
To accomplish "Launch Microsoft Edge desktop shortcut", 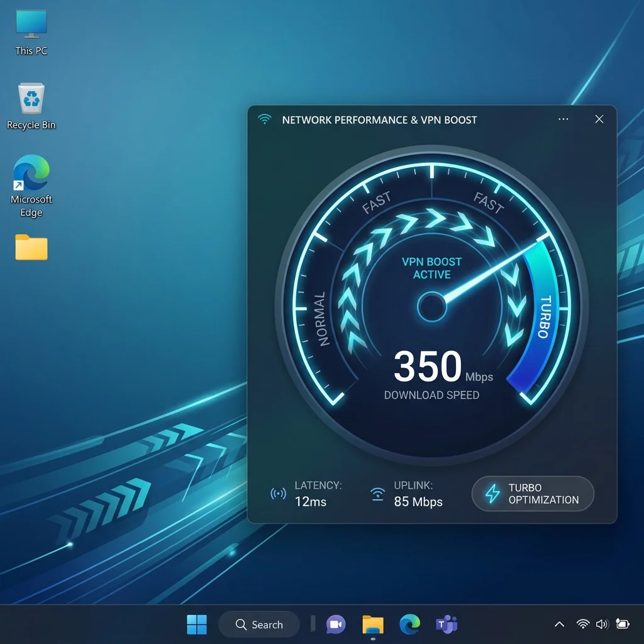I will pyautogui.click(x=31, y=186).
